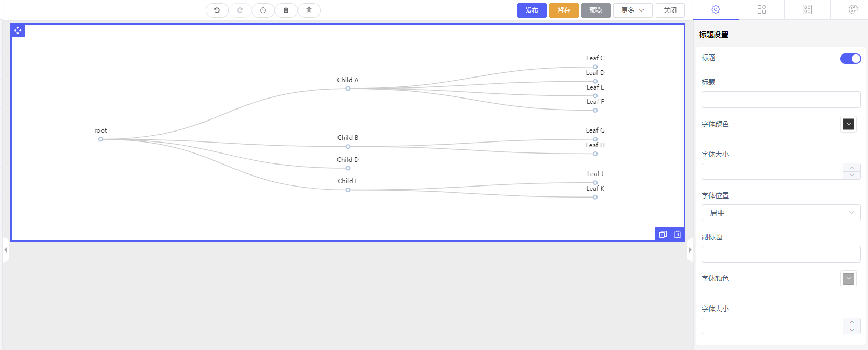Image resolution: width=868 pixels, height=350 pixels.
Task: Open history via the clock icon
Action: click(x=263, y=10)
